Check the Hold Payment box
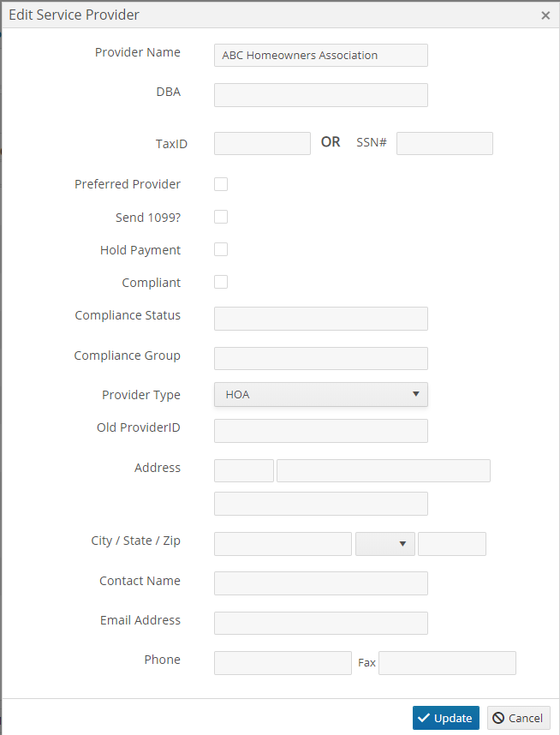 (x=221, y=249)
